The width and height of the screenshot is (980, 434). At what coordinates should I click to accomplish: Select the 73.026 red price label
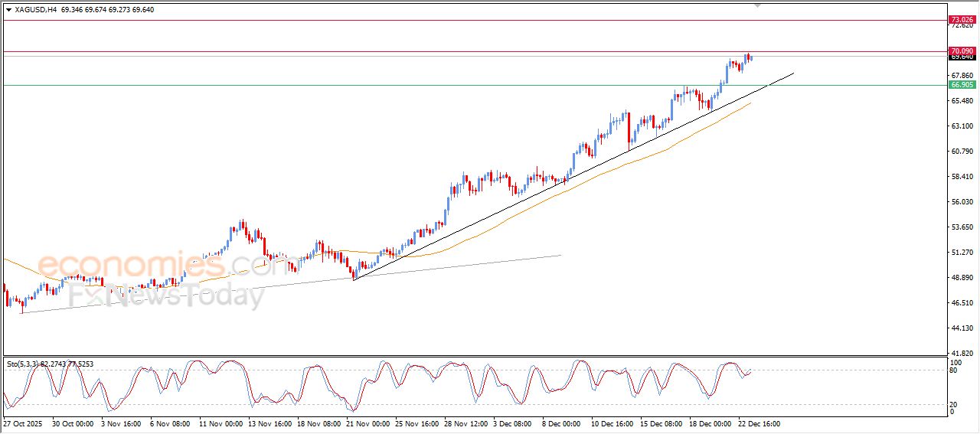click(x=961, y=19)
